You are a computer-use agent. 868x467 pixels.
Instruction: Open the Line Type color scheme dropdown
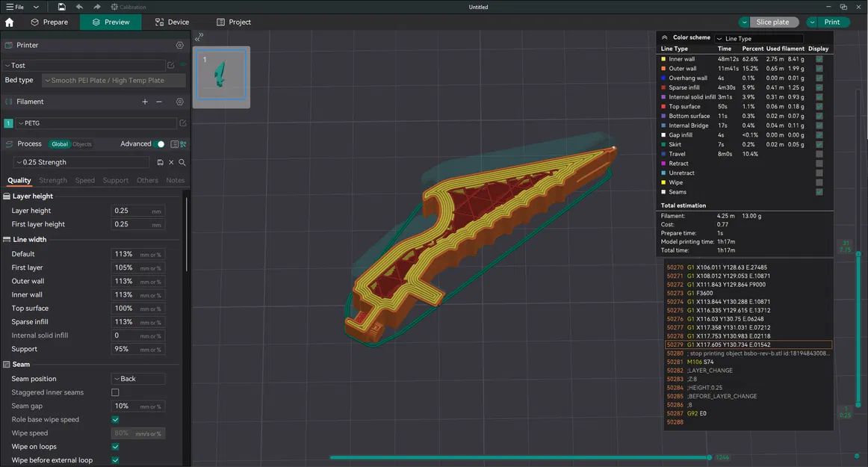[x=758, y=39]
